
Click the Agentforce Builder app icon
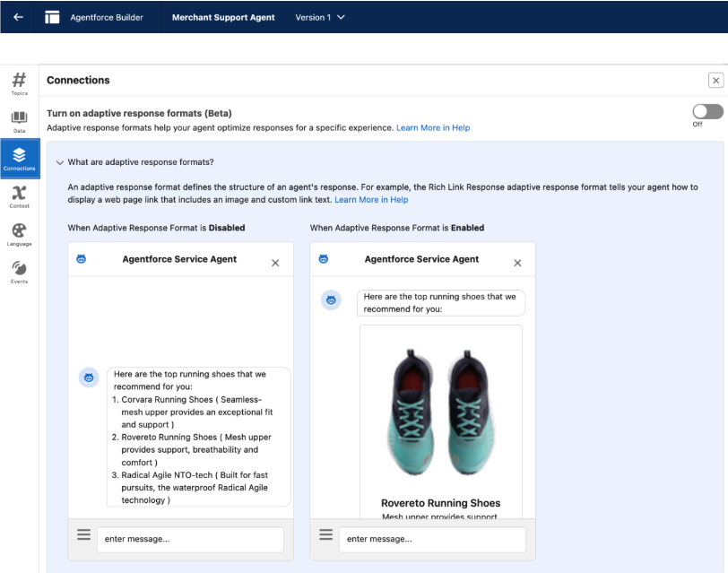(x=52, y=18)
